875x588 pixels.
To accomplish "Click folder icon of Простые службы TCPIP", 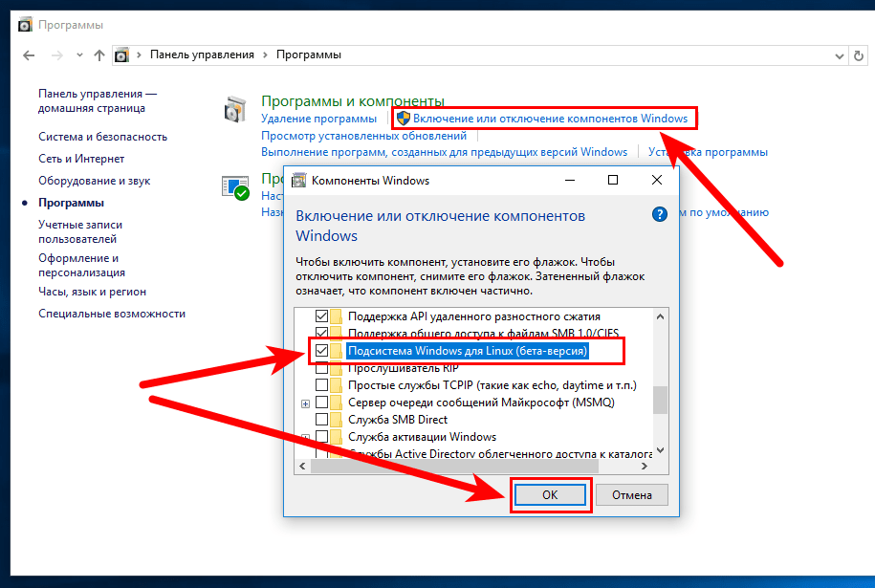I will tap(336, 385).
